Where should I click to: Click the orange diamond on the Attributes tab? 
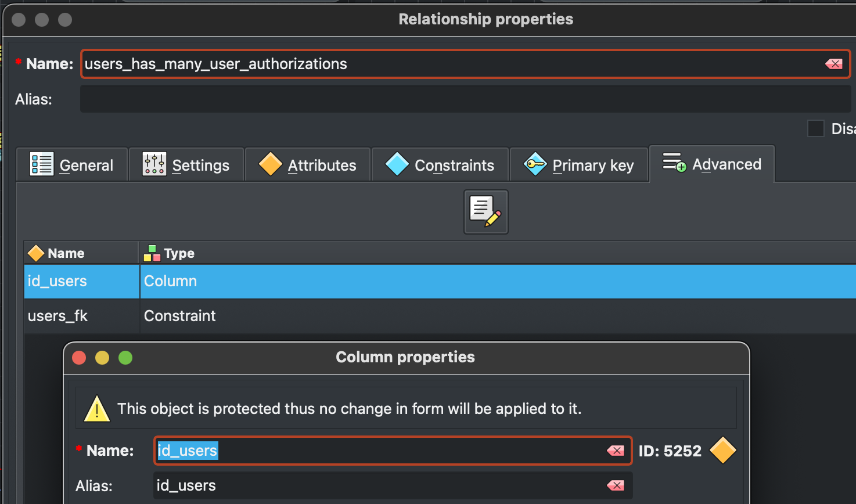(x=270, y=164)
